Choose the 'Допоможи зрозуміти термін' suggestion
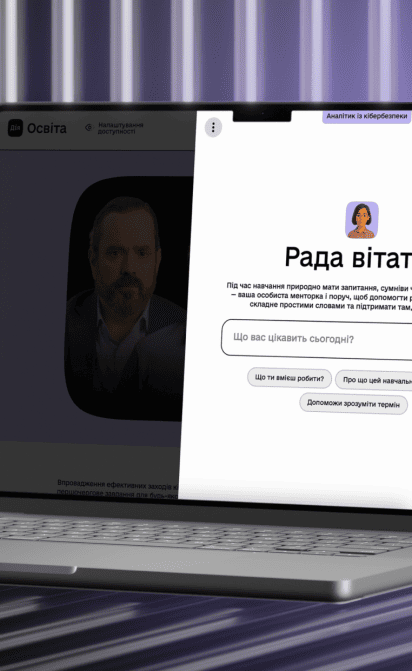Viewport: 412px width, 671px height. click(353, 404)
